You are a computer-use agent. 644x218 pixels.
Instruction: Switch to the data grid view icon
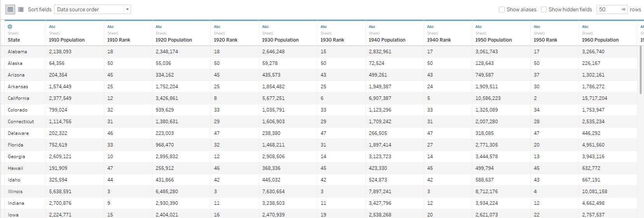coord(10,9)
